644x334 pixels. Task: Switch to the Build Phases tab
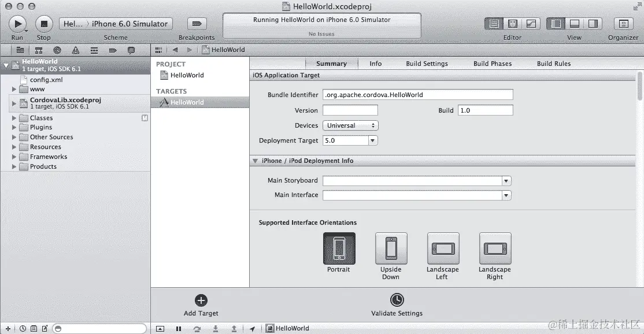492,64
